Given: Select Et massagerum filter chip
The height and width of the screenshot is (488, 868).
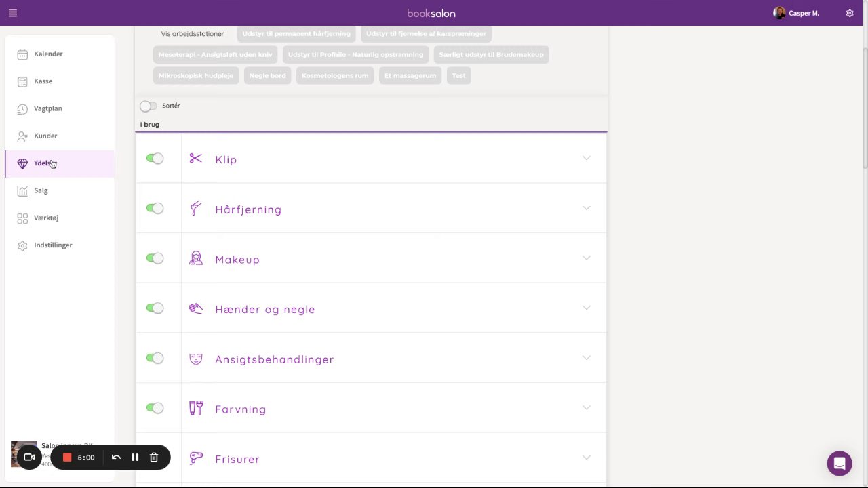Looking at the screenshot, I should point(410,75).
